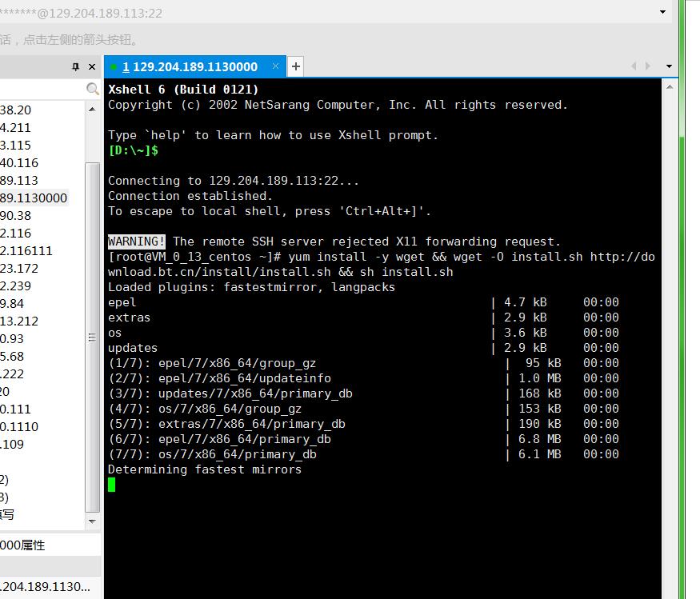Open the tab list dropdown arrow

670,66
